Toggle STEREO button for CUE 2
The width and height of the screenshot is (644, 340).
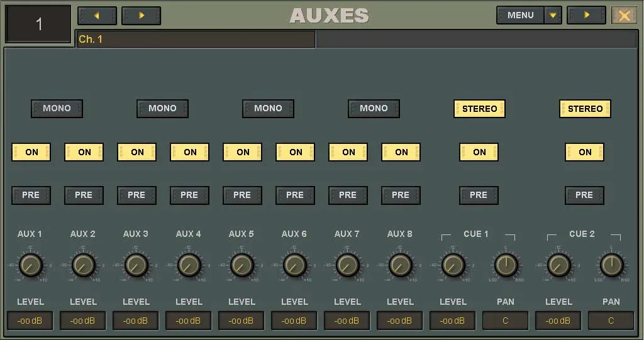(585, 109)
